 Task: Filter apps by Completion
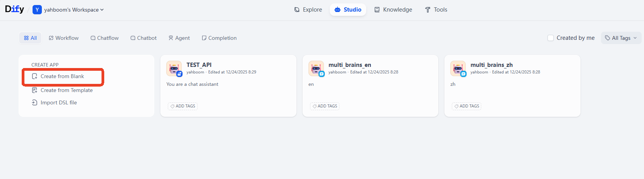point(219,38)
